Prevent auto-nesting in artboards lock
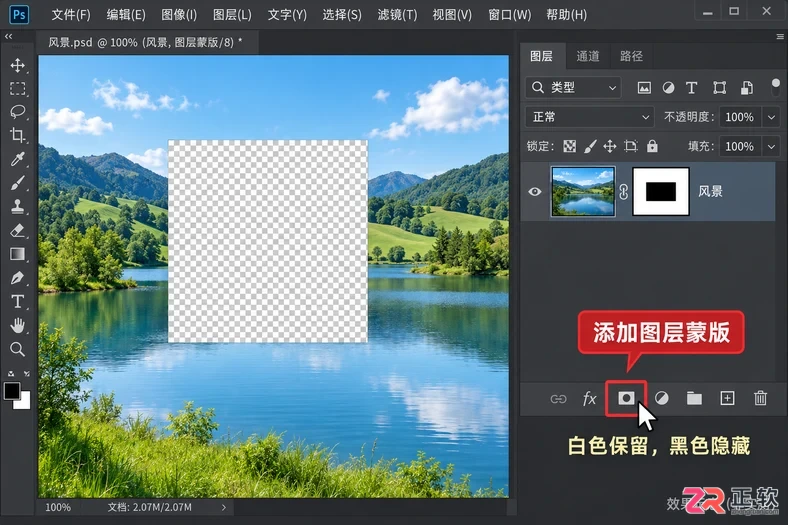This screenshot has width=788, height=525. tap(631, 146)
